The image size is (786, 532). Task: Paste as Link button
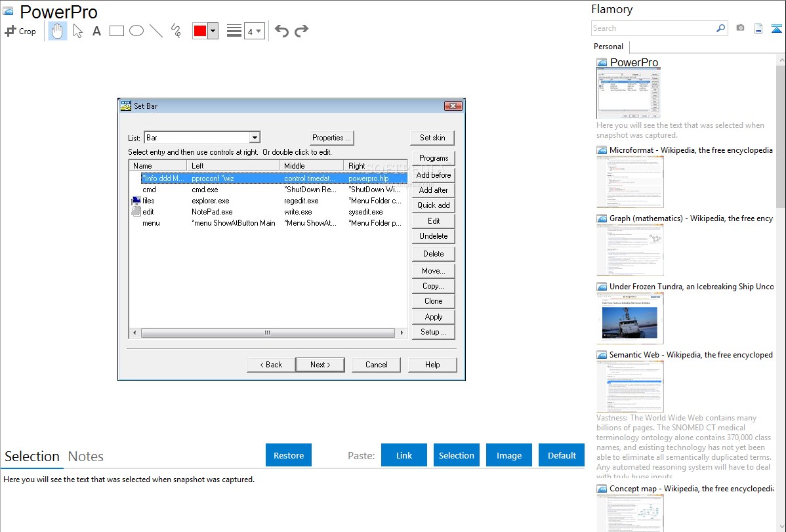click(x=404, y=455)
